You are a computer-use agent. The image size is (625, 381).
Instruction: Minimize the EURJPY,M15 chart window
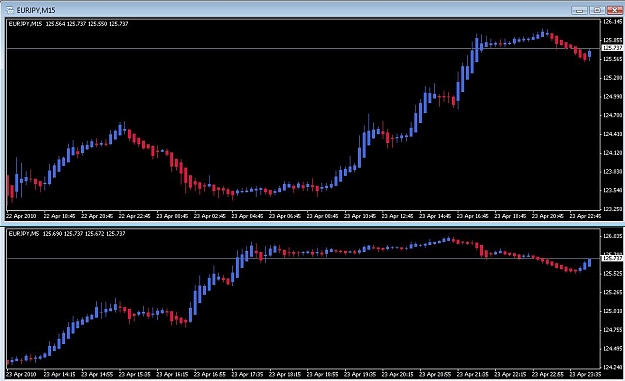pos(579,10)
